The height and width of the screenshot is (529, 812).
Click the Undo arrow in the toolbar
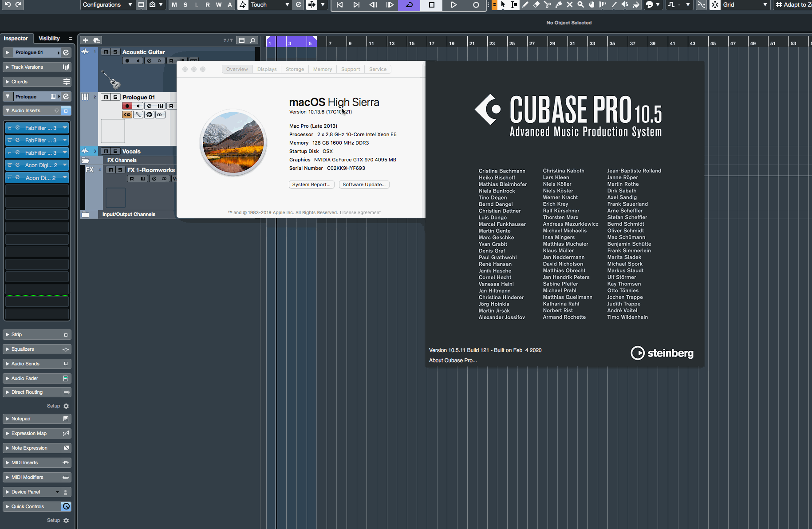(x=8, y=4)
